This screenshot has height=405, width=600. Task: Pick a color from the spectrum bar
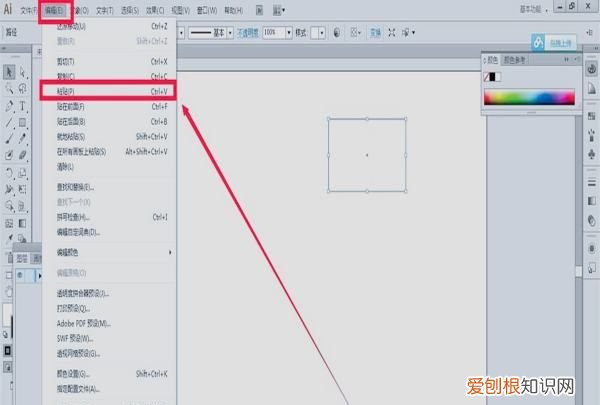528,98
